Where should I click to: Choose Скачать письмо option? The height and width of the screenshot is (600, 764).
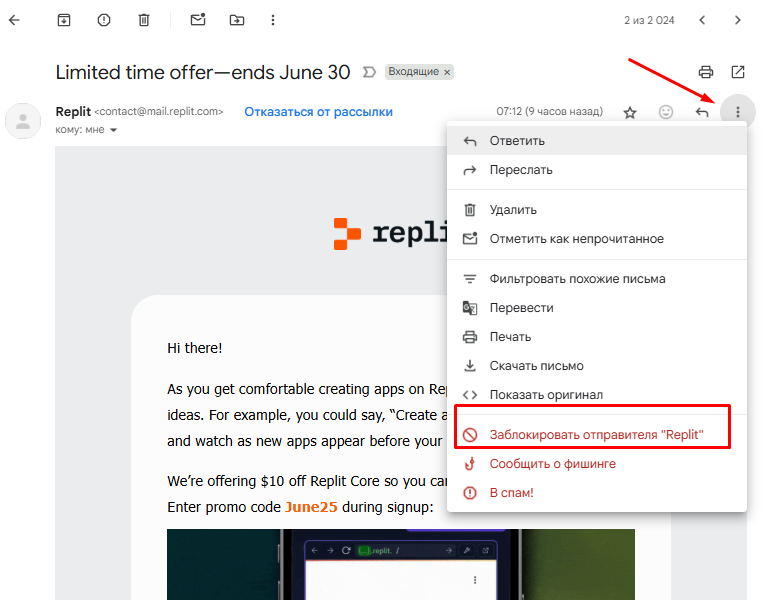pos(597,366)
